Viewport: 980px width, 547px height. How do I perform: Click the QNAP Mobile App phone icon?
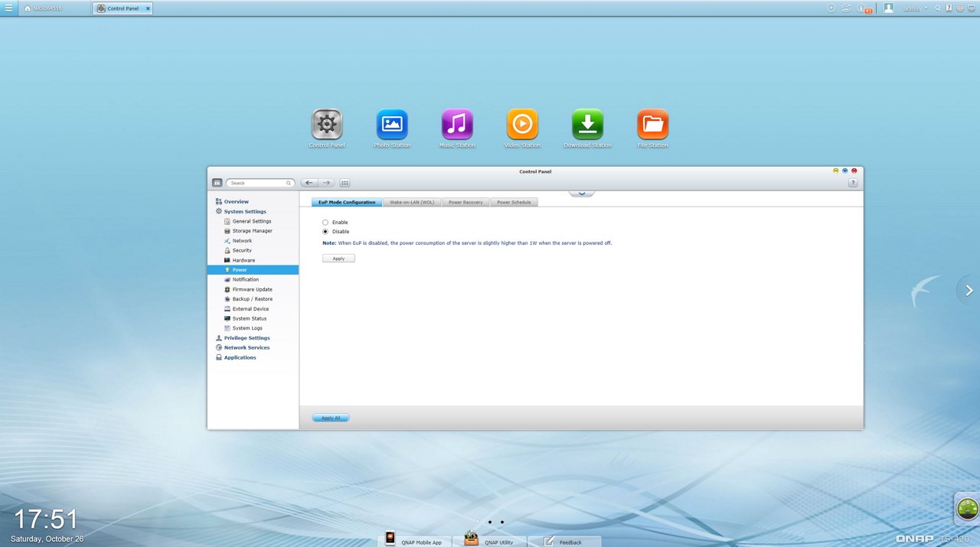(x=390, y=539)
